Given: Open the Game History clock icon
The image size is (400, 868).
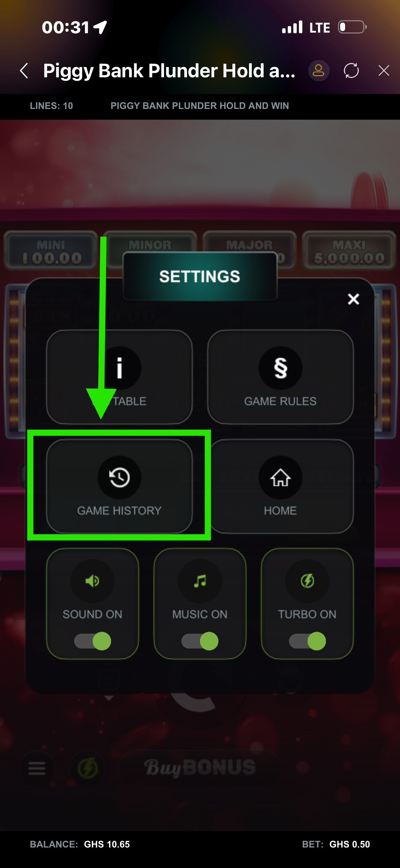Looking at the screenshot, I should coord(119,477).
